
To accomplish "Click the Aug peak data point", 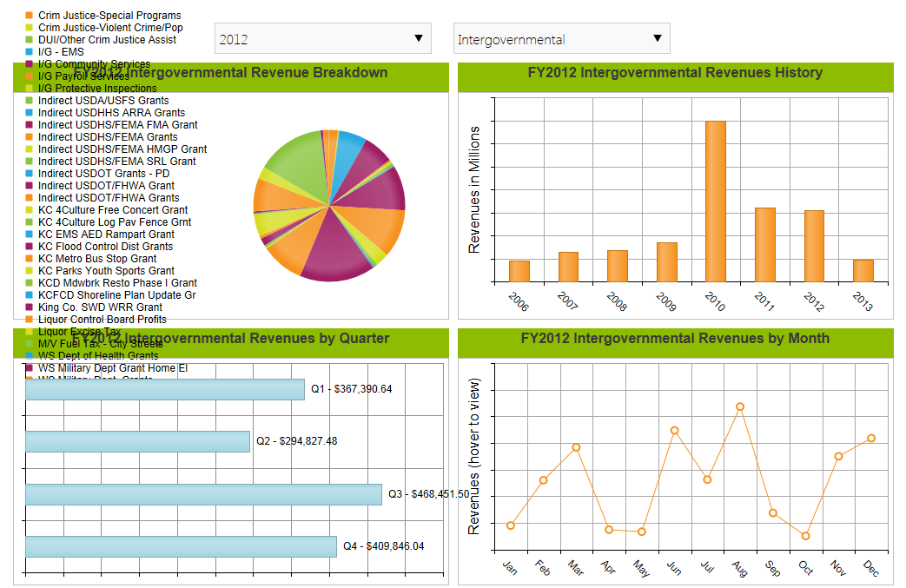I will tap(740, 406).
